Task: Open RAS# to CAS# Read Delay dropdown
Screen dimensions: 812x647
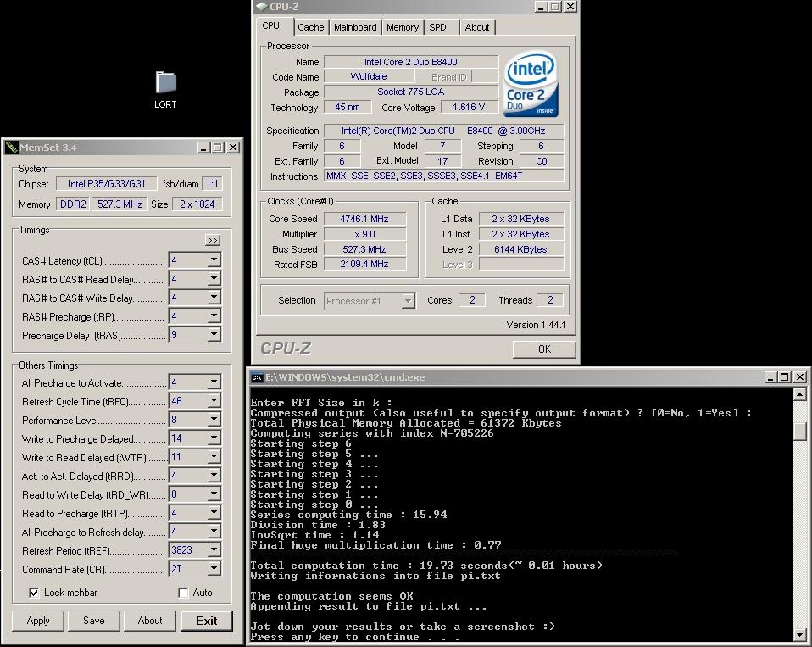Action: click(214, 279)
